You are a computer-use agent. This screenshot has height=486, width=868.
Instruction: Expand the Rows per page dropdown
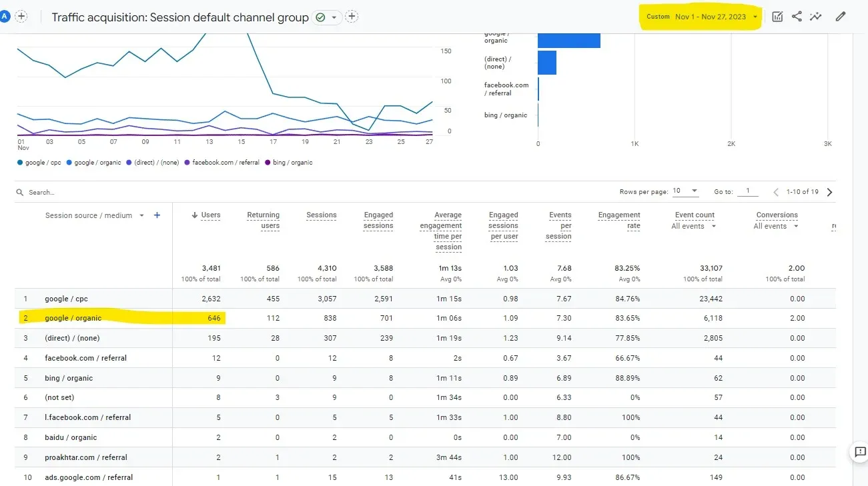(685, 191)
